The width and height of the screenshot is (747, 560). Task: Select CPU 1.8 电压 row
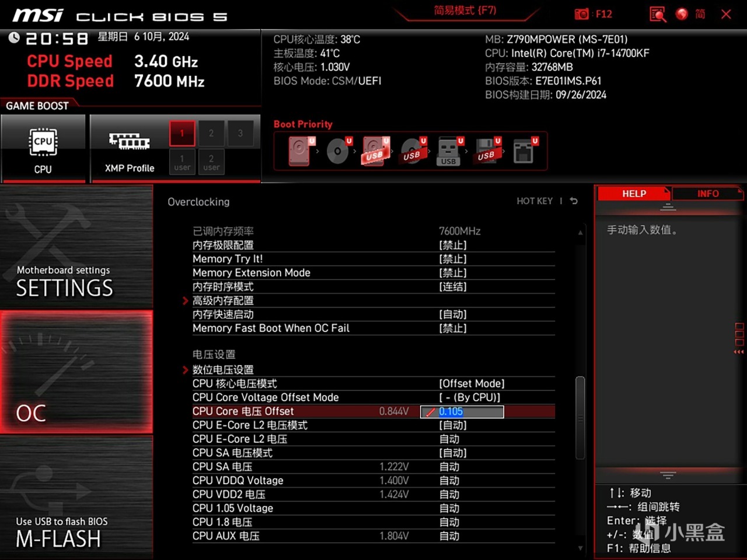(x=373, y=523)
